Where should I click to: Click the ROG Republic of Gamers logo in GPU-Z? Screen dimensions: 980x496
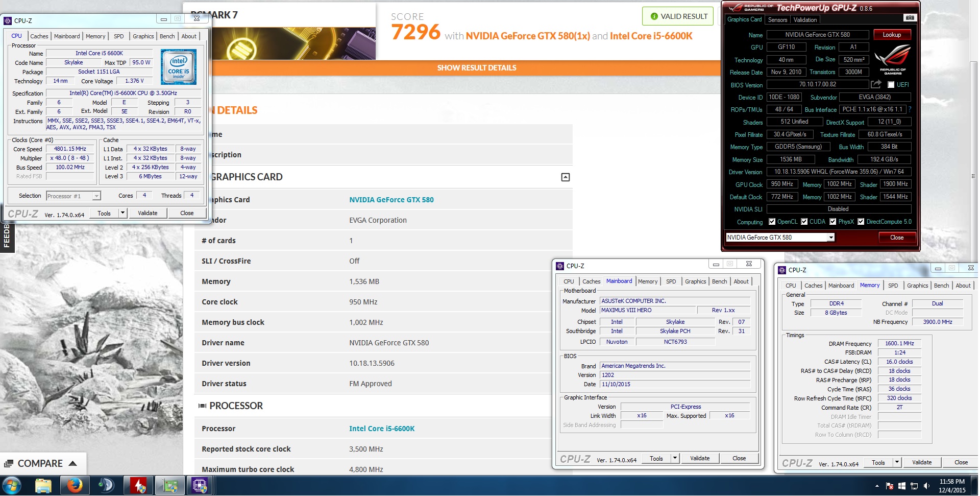click(892, 60)
